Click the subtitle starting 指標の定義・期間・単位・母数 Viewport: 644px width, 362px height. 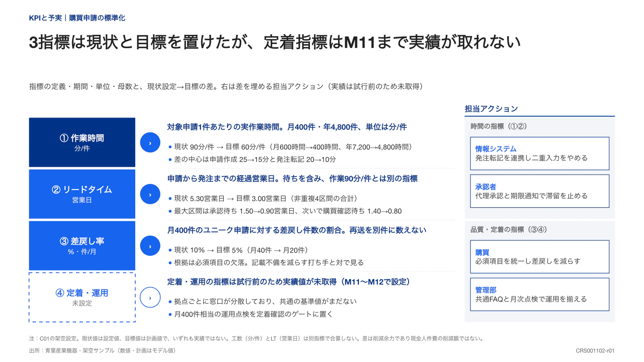coord(227,86)
